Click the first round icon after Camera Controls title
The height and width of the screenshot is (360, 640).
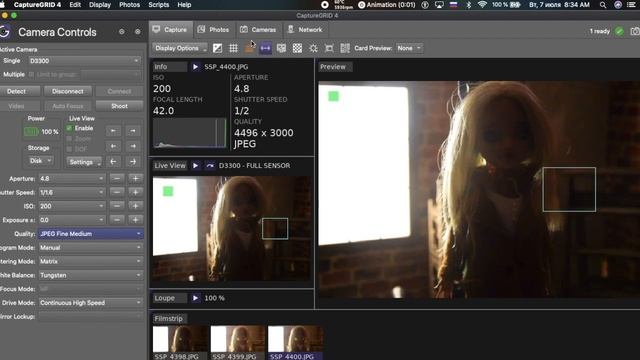[122, 31]
